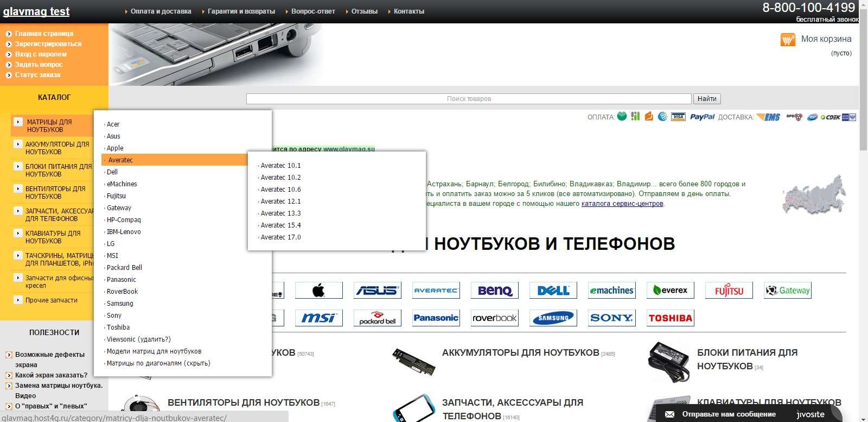This screenshot has height=422, width=868.
Task: Focus the Поиск товаров search field
Action: pyautogui.click(x=469, y=99)
